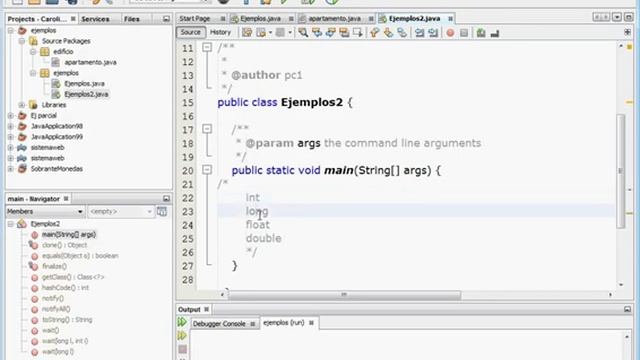
Task: Expand the JavaApplication98 project
Action: click(11, 126)
